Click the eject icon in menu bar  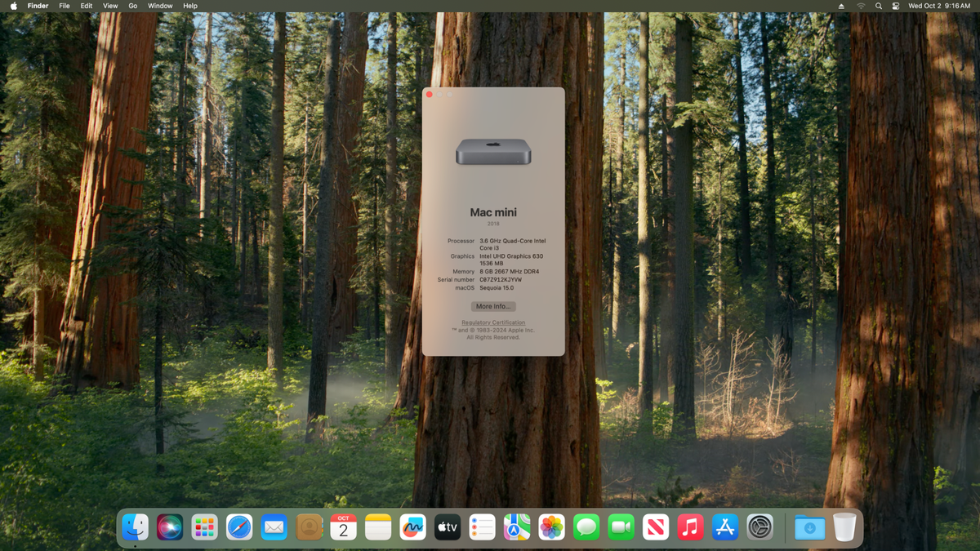pyautogui.click(x=842, y=6)
